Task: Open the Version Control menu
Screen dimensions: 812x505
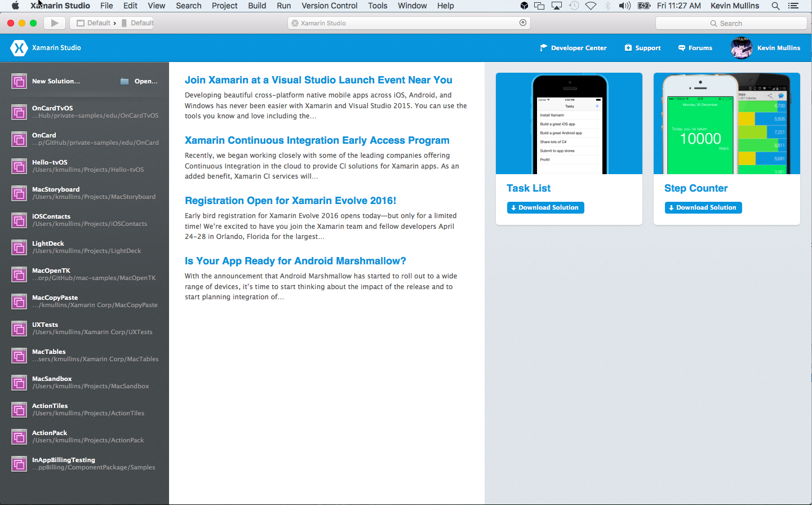Action: pyautogui.click(x=329, y=6)
